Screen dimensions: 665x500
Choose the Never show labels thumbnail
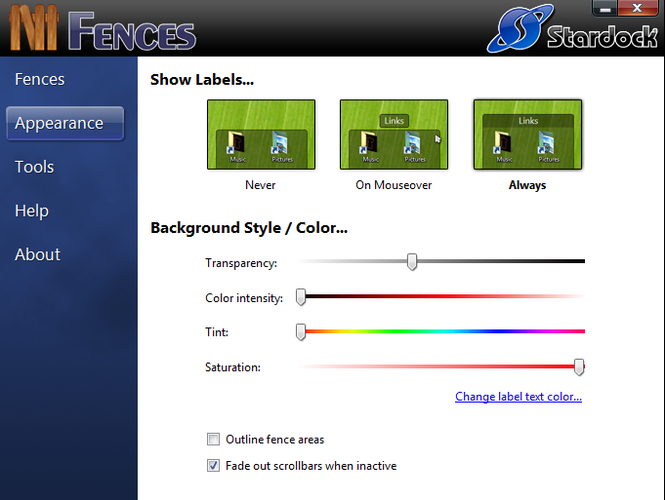click(261, 134)
